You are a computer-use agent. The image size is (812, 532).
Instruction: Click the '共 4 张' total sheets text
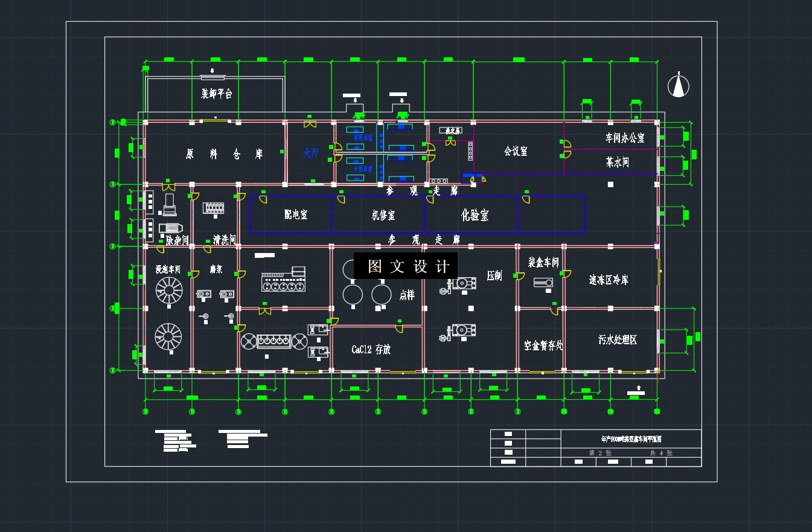click(661, 452)
